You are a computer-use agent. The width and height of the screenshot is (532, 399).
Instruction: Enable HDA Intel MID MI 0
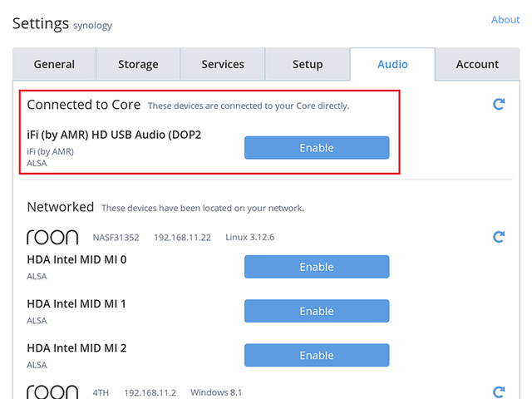[317, 267]
